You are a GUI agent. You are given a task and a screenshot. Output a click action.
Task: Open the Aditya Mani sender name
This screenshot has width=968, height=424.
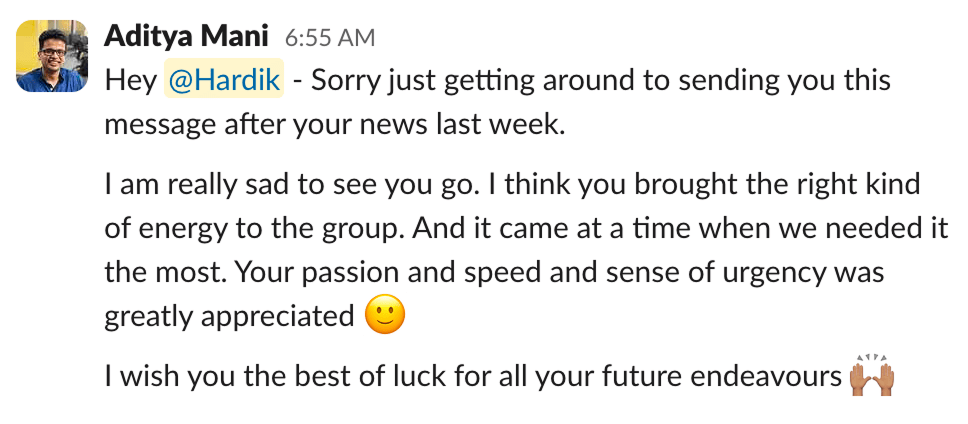pos(187,37)
